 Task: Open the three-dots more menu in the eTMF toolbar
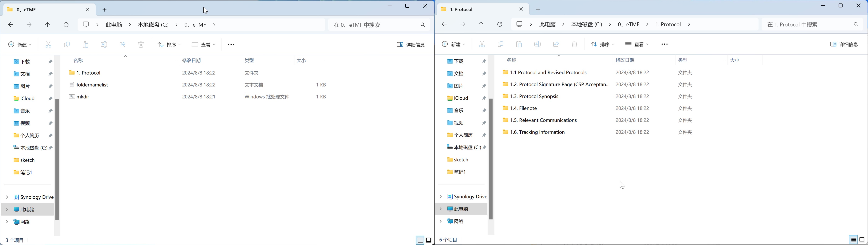click(x=231, y=44)
